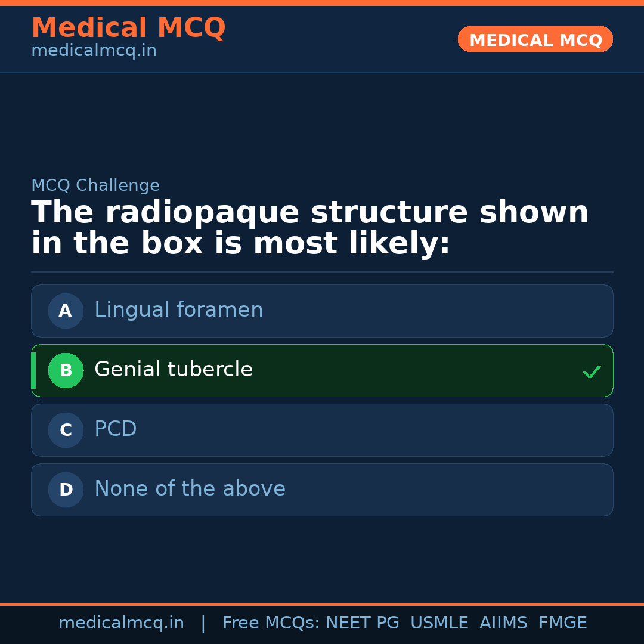Click the green checkmark on option B
Image resolution: width=644 pixels, height=644 pixels.
pyautogui.click(x=592, y=371)
